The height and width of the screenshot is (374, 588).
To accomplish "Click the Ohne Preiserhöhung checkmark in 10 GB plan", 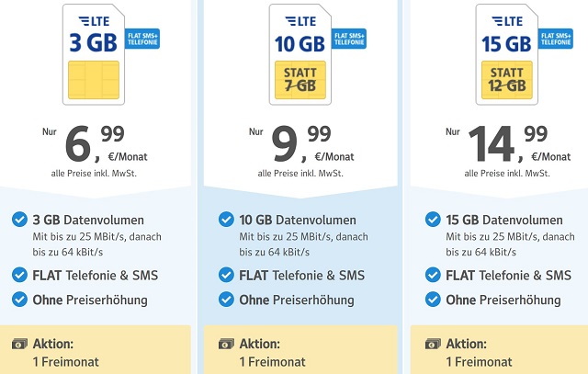I will [226, 300].
